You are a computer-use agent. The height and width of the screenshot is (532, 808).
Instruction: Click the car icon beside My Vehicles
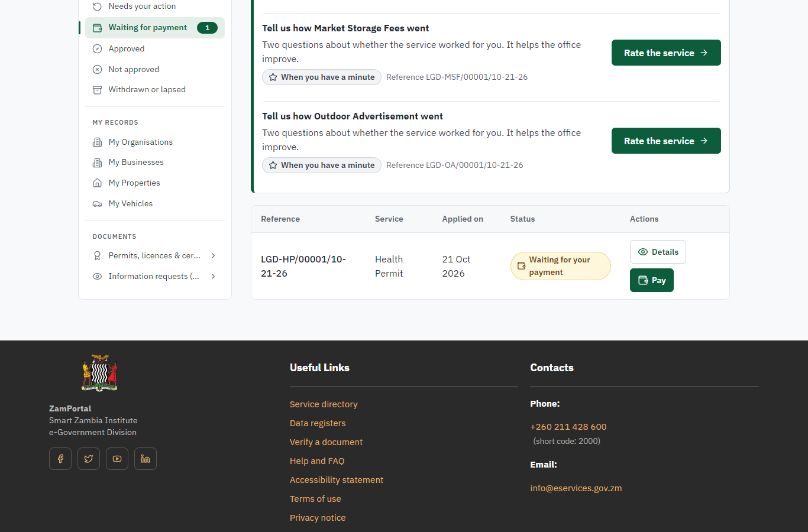click(x=98, y=204)
